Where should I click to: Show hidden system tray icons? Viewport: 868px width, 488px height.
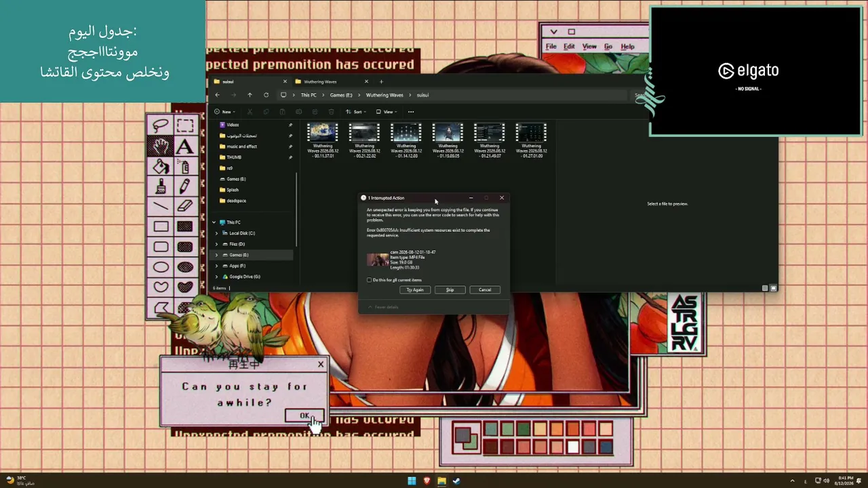(x=792, y=481)
